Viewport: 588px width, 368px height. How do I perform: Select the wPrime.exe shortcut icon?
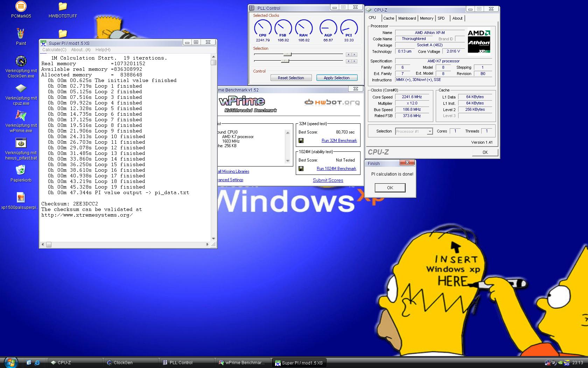click(x=21, y=116)
